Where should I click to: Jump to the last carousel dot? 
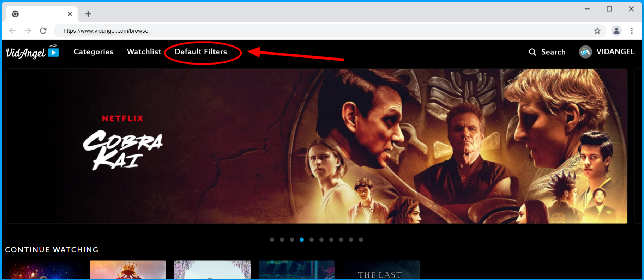pos(361,239)
